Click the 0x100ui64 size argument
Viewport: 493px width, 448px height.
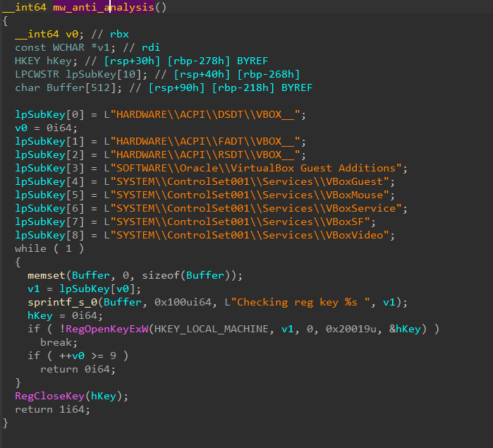point(183,303)
